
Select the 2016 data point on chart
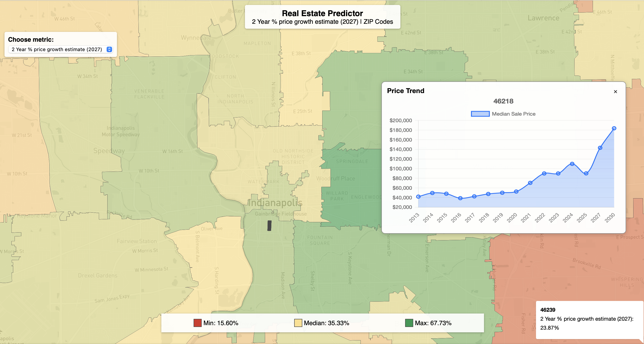[x=460, y=198]
